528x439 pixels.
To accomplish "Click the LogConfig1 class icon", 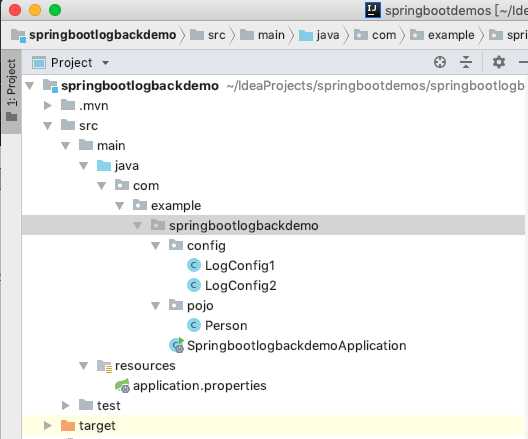I will [x=194, y=266].
